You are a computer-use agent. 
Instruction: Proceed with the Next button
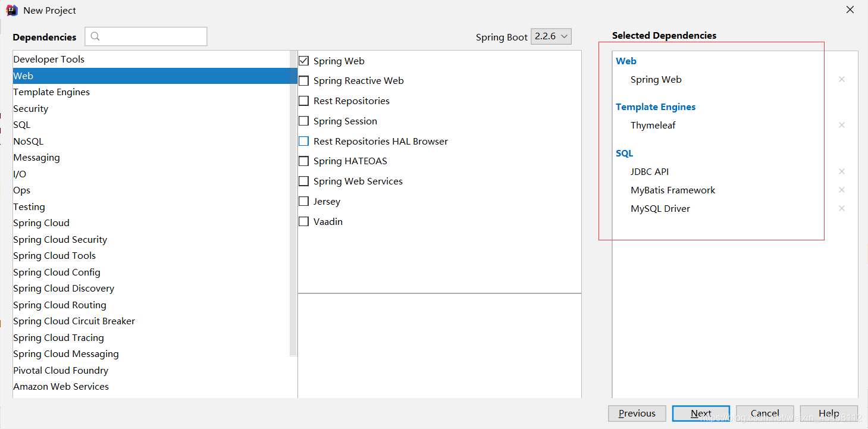coord(701,413)
